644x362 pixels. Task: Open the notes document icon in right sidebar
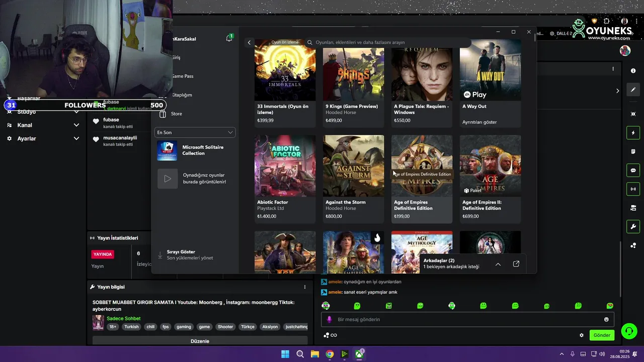[x=633, y=151]
